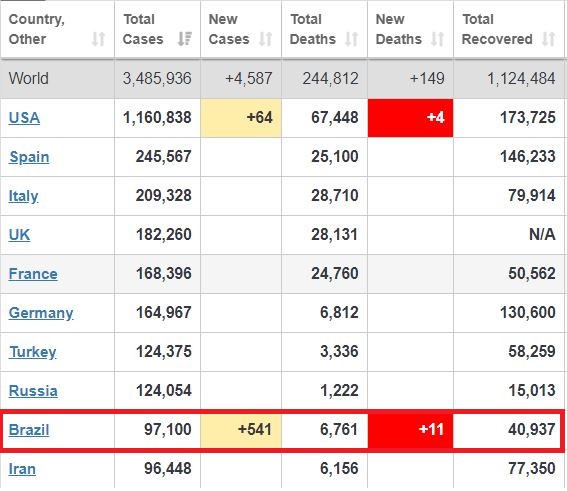
Task: Select Russia recovered 15,013
Action: 532,391
